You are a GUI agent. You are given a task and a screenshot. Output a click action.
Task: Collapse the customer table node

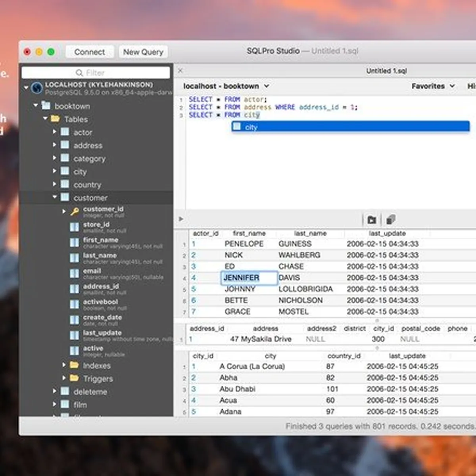[55, 197]
